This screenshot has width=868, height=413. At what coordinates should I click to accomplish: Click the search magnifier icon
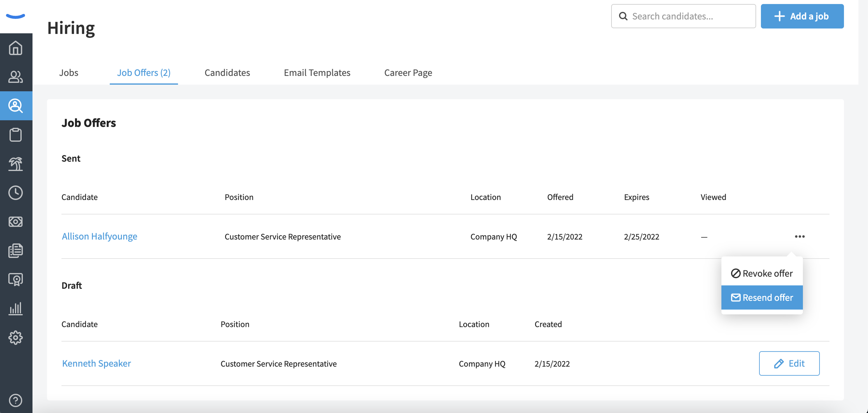point(623,16)
